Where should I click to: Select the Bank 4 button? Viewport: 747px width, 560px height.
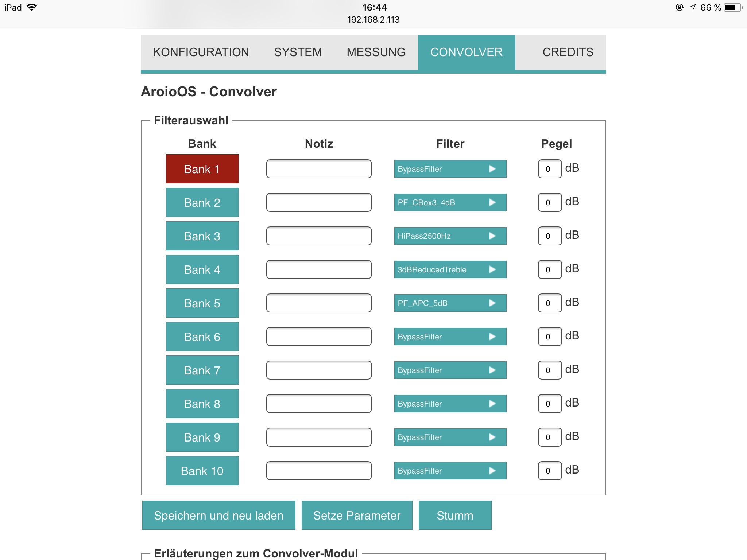pos(202,269)
